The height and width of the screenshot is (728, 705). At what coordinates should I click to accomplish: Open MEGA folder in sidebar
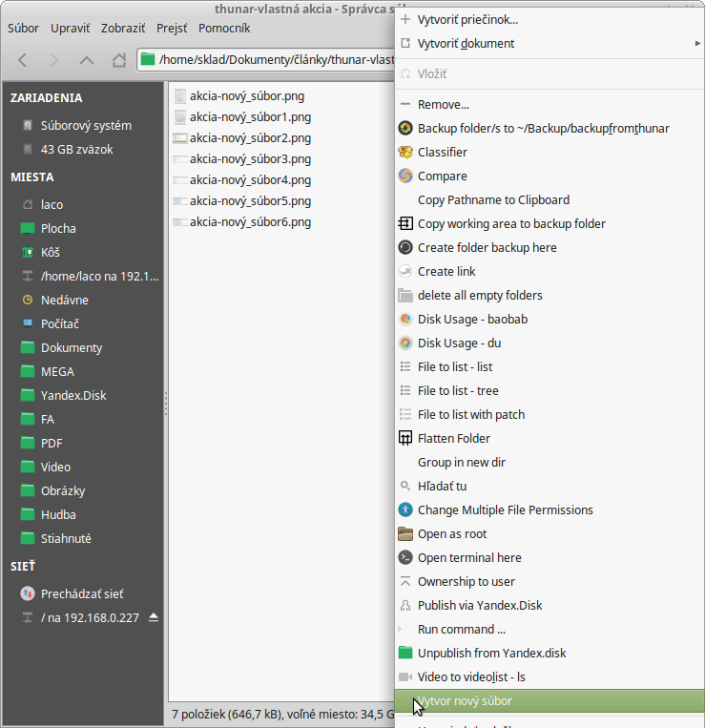(83, 371)
